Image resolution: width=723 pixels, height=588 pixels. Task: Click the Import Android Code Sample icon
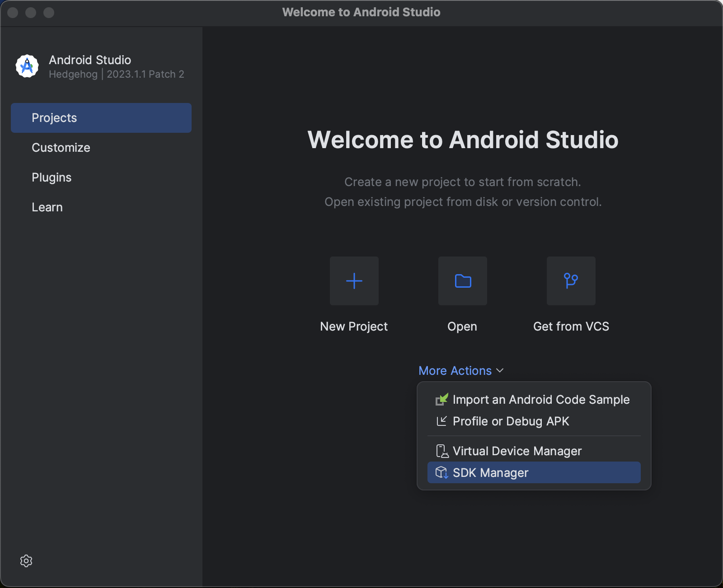click(441, 399)
